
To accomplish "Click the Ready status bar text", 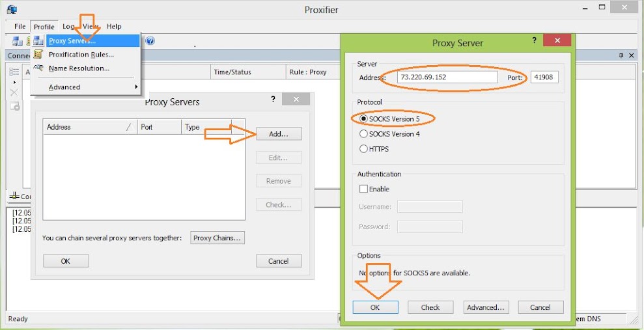I will [18, 318].
